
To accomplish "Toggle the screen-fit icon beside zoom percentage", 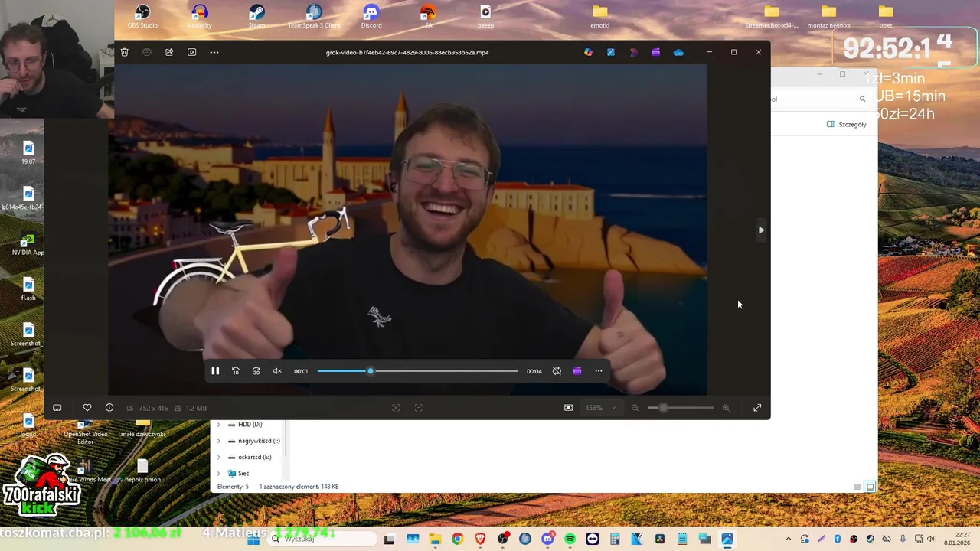I will [568, 408].
